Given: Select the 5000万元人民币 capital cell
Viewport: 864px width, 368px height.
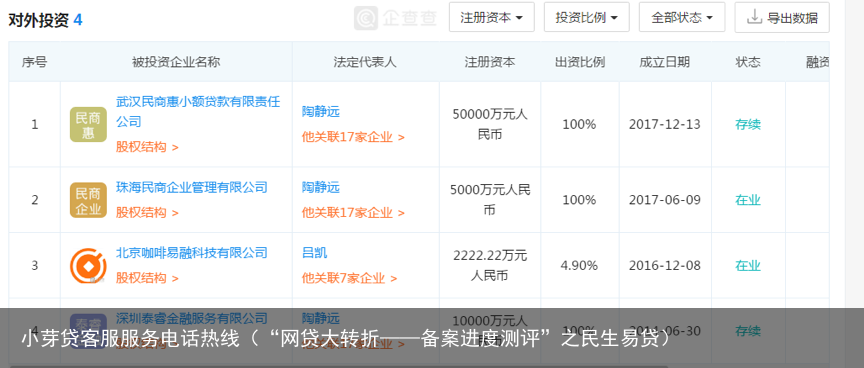Looking at the screenshot, I should (490, 200).
